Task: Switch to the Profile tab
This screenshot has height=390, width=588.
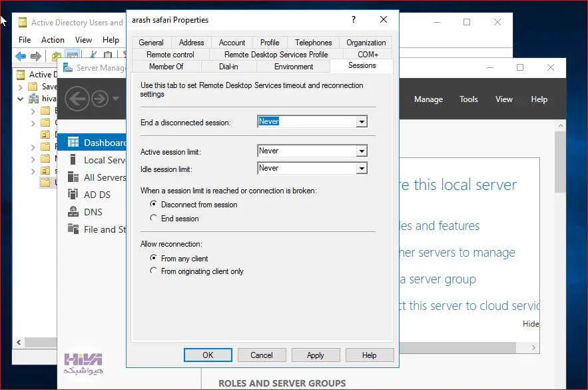Action: 270,43
